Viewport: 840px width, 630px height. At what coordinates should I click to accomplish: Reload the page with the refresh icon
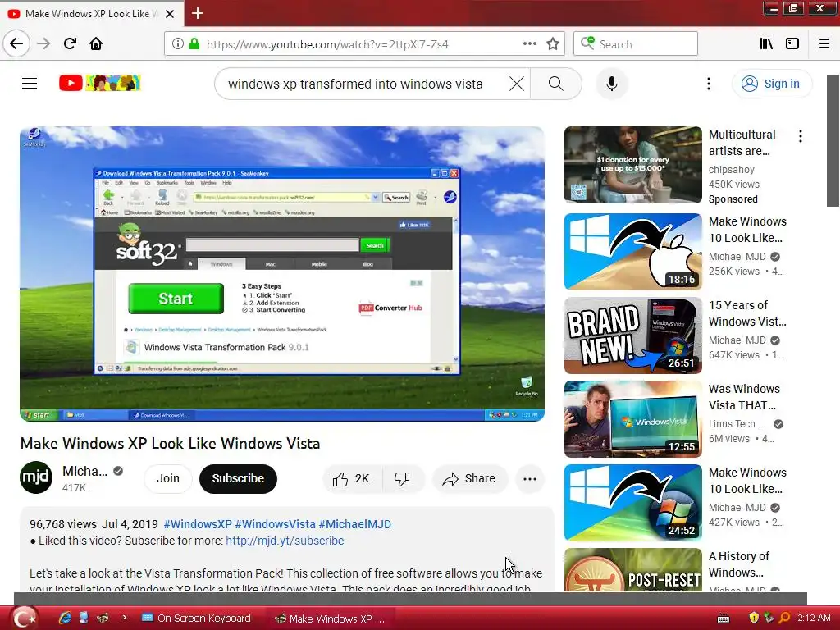tap(70, 43)
